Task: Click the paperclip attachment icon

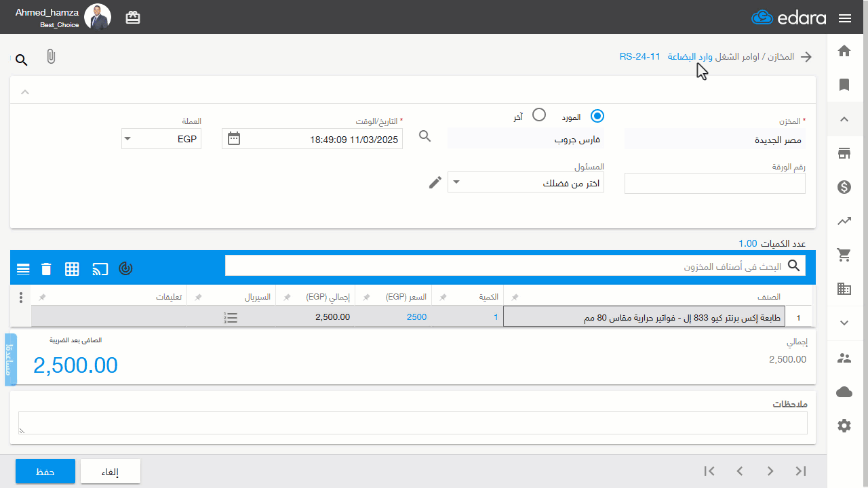Action: tap(51, 57)
